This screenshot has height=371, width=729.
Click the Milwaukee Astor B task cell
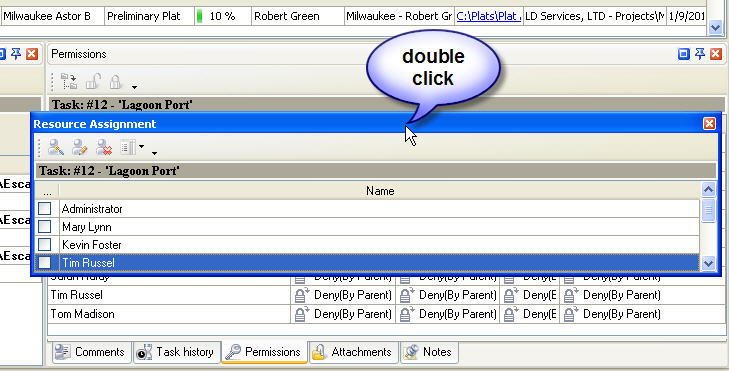click(x=52, y=16)
